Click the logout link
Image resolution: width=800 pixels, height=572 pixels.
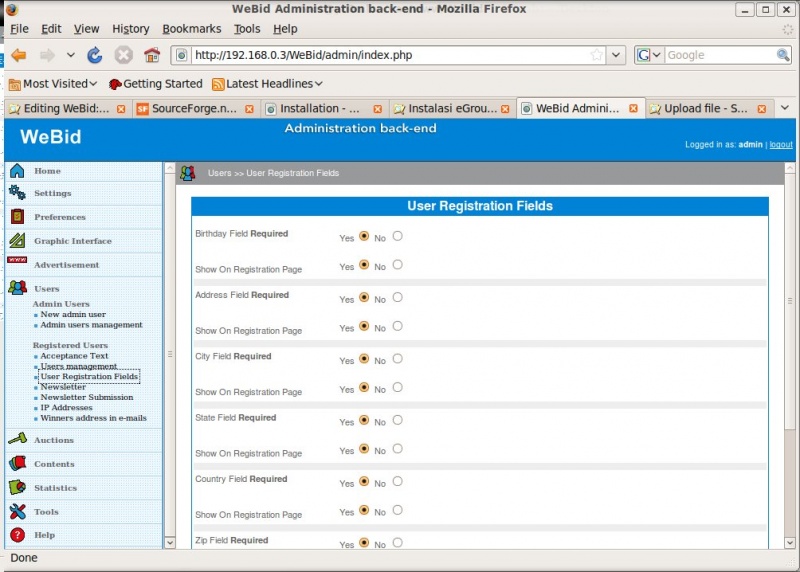[x=780, y=145]
